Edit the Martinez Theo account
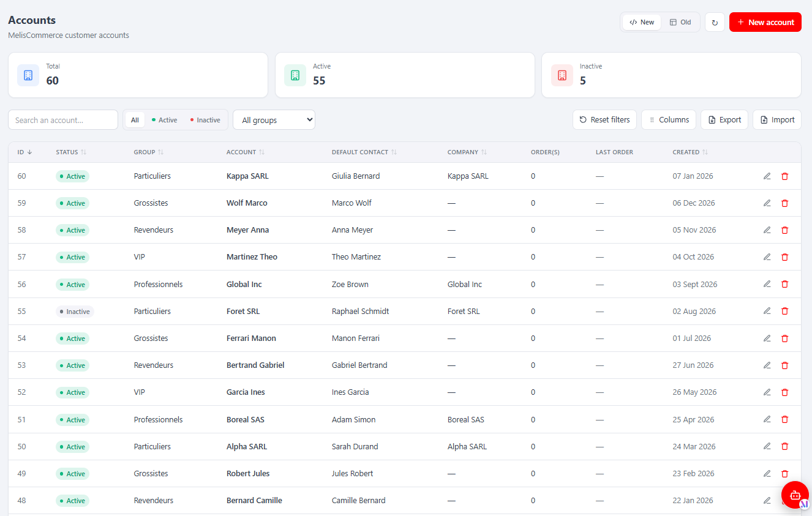This screenshot has width=812, height=516. (767, 257)
